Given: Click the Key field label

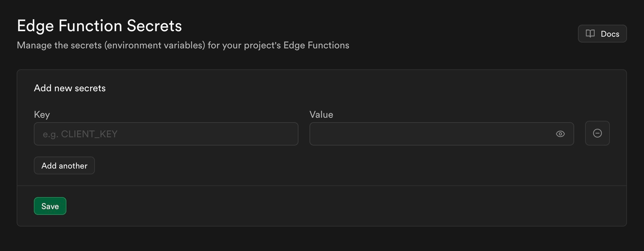Looking at the screenshot, I should coord(42,115).
